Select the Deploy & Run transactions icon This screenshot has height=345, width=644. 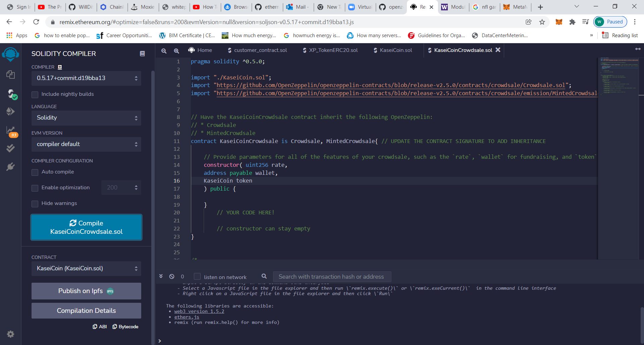pos(10,112)
